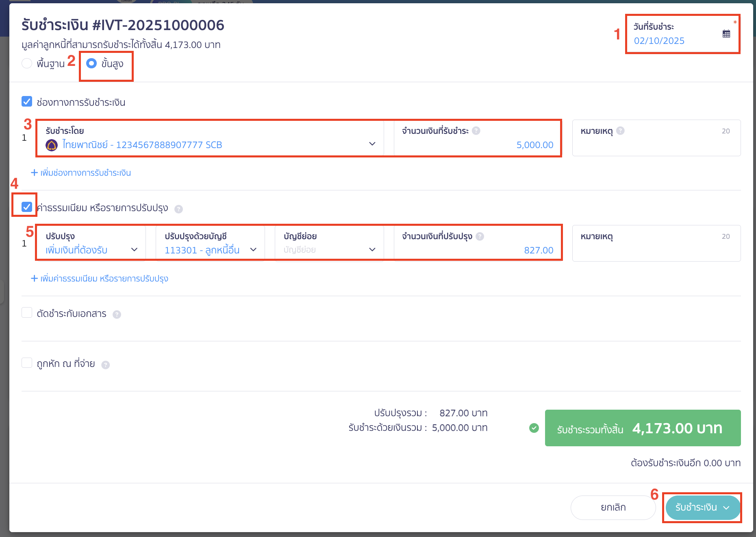756x537 pixels.
Task: Click the SCB bank logo in payment method
Action: [52, 144]
